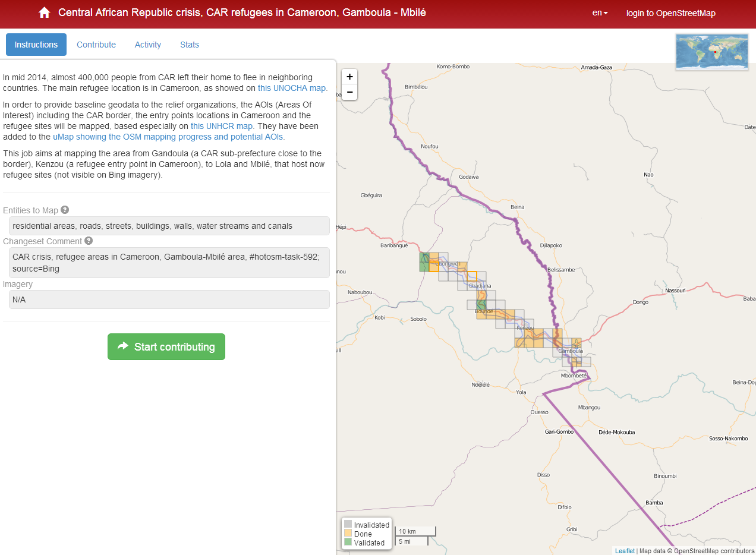Switch to the Contribute tab
Viewport: 756px width, 555px height.
96,45
